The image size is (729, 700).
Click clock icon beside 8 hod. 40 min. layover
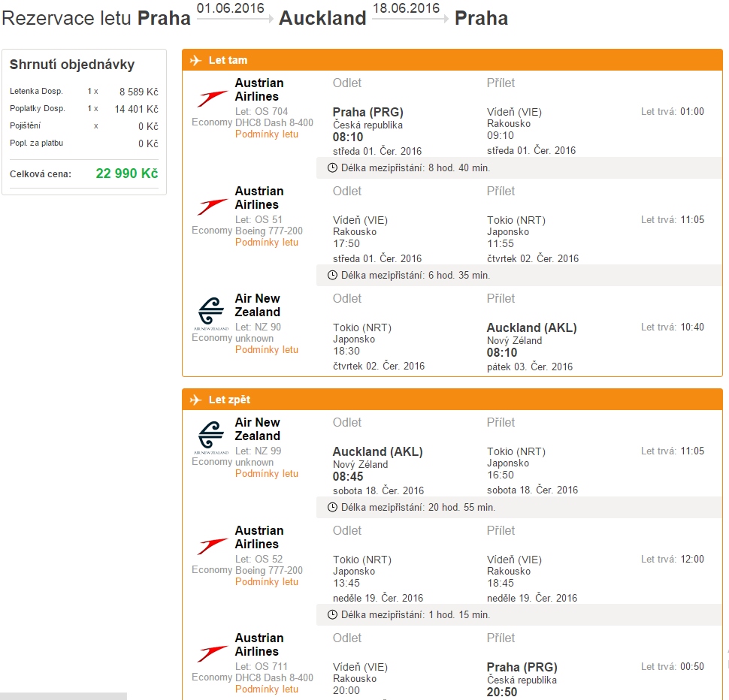click(332, 167)
